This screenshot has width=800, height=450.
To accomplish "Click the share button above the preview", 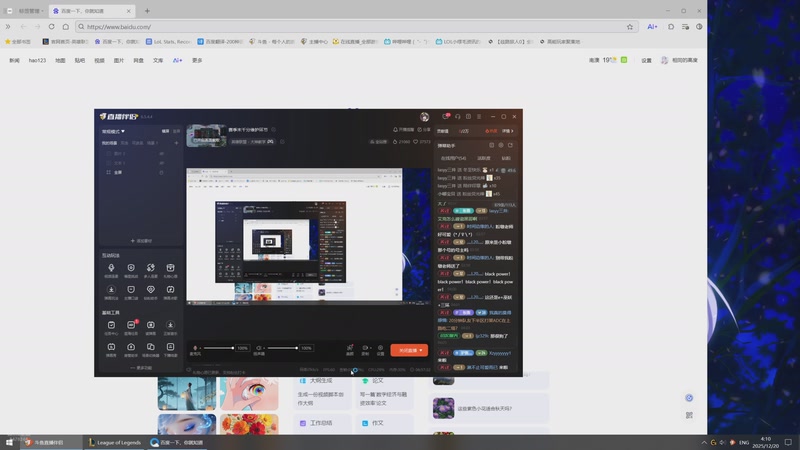I will (424, 130).
